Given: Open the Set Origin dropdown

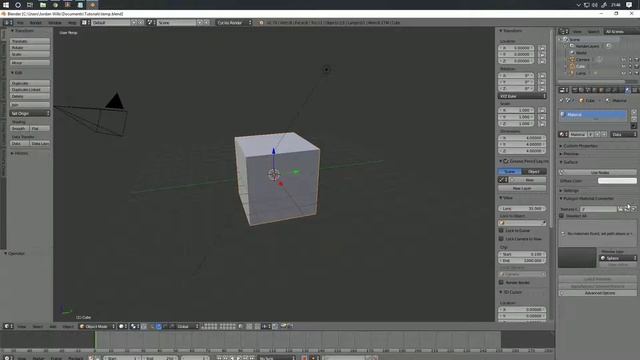Looking at the screenshot, I should coord(30,113).
